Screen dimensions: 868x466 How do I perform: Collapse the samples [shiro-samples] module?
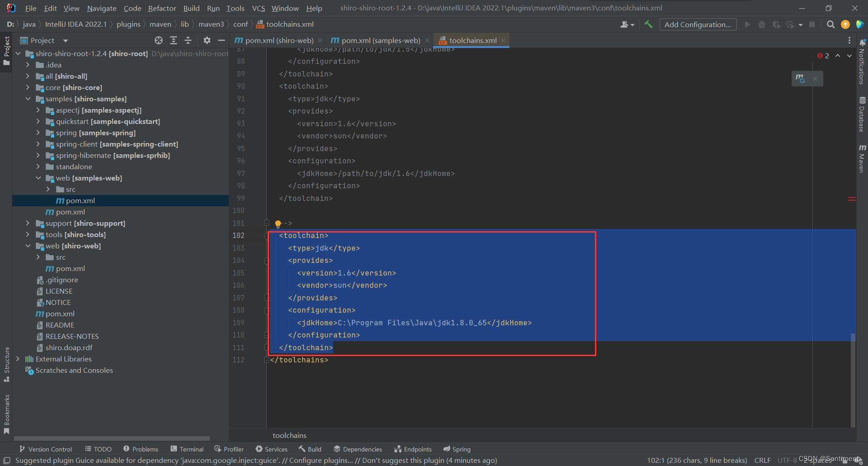click(x=28, y=99)
